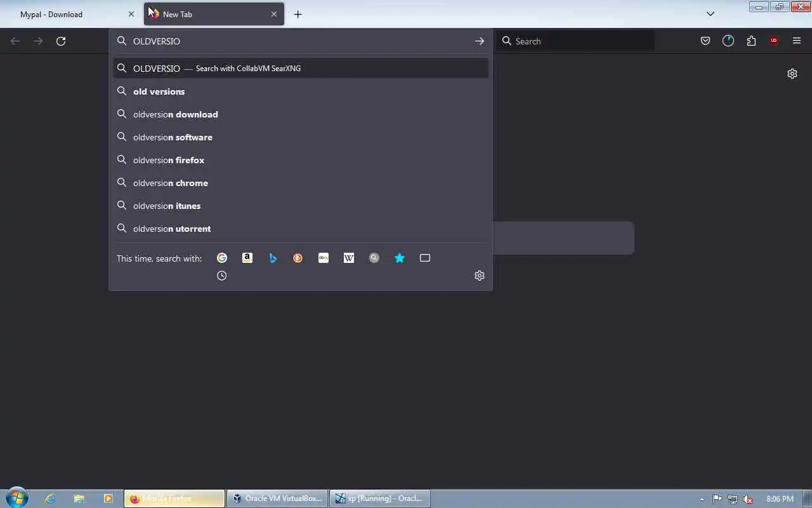The image size is (812, 508).
Task: Choose the 'old versions' suggestion
Action: tap(301, 91)
